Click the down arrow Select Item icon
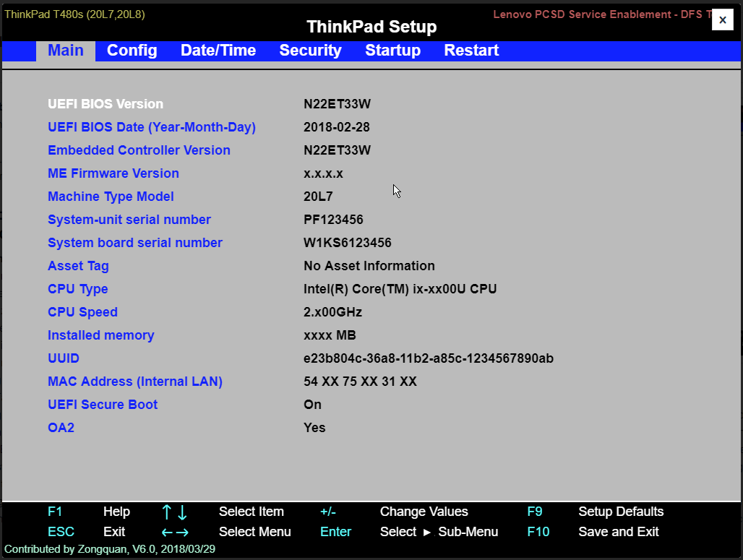The width and height of the screenshot is (743, 560). (182, 512)
